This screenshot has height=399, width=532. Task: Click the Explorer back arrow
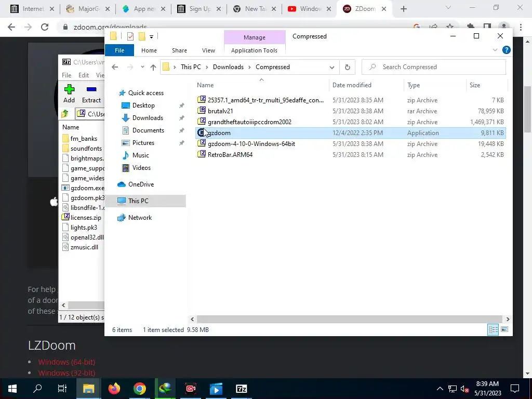tap(115, 67)
